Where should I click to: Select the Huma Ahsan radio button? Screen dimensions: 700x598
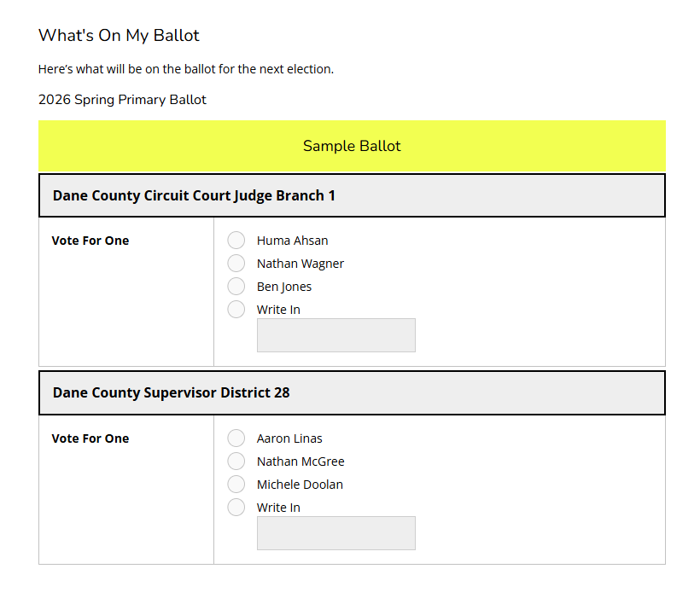(x=236, y=241)
